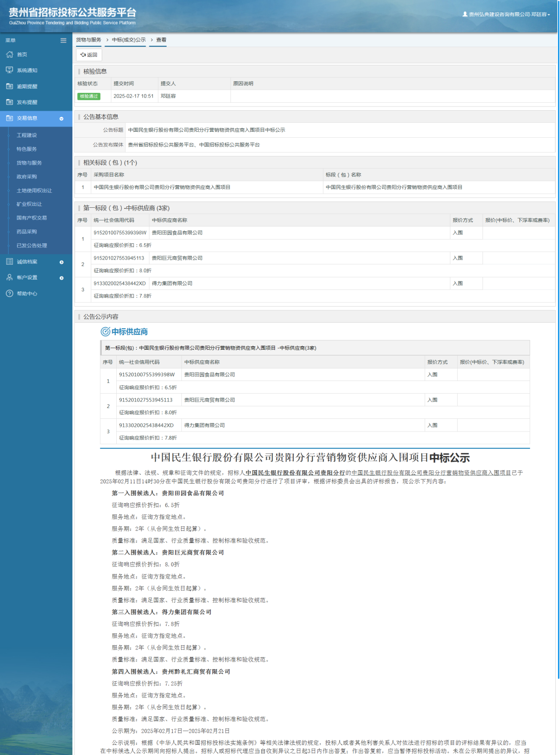Click the 帮助中心 question mark icon
This screenshot has width=560, height=755.
(x=9, y=293)
